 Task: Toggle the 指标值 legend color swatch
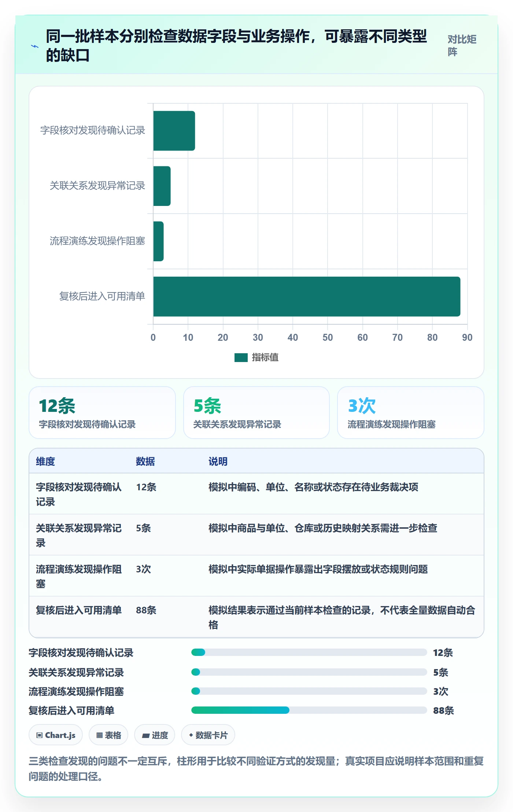coord(241,358)
